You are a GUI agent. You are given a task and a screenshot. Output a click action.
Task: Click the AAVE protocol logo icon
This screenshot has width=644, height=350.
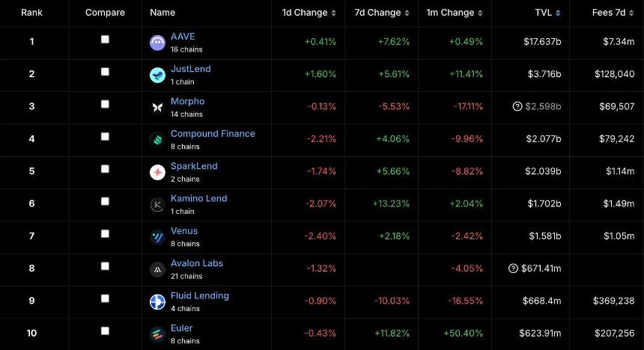(x=157, y=43)
